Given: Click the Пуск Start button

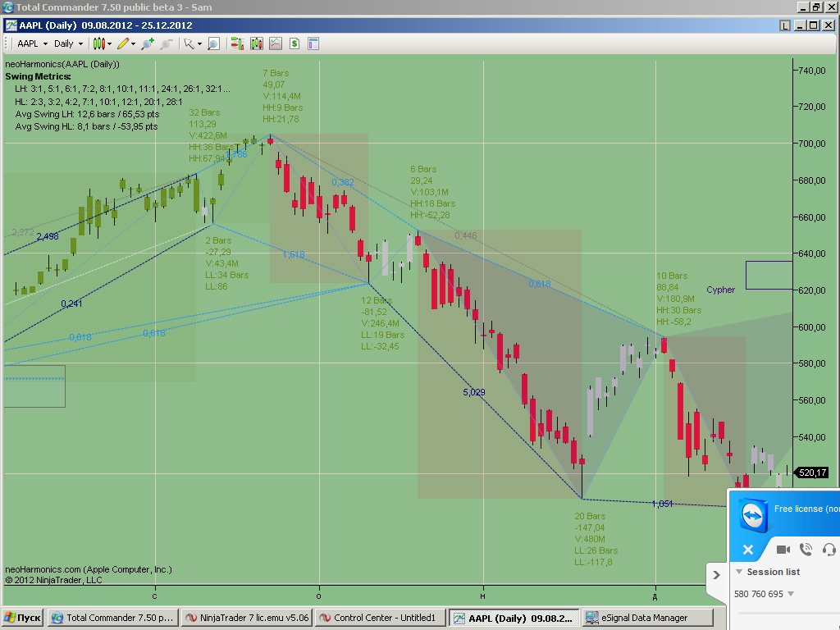Looking at the screenshot, I should 23,618.
